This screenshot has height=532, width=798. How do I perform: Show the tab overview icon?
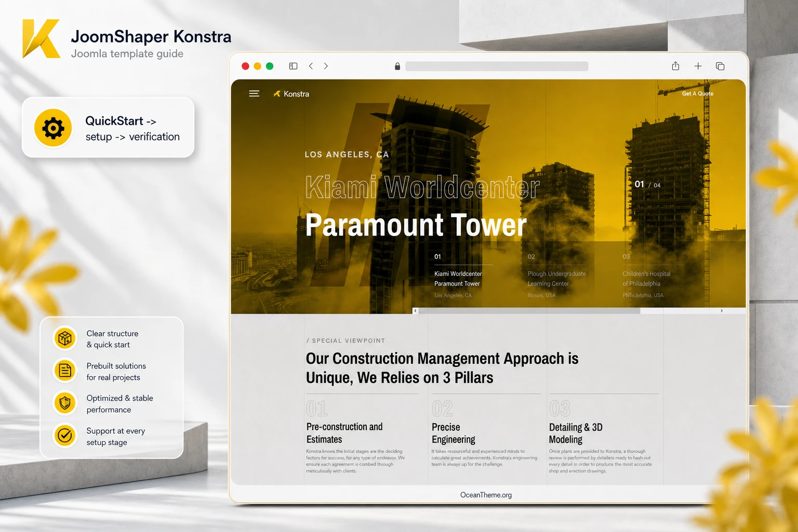click(720, 66)
